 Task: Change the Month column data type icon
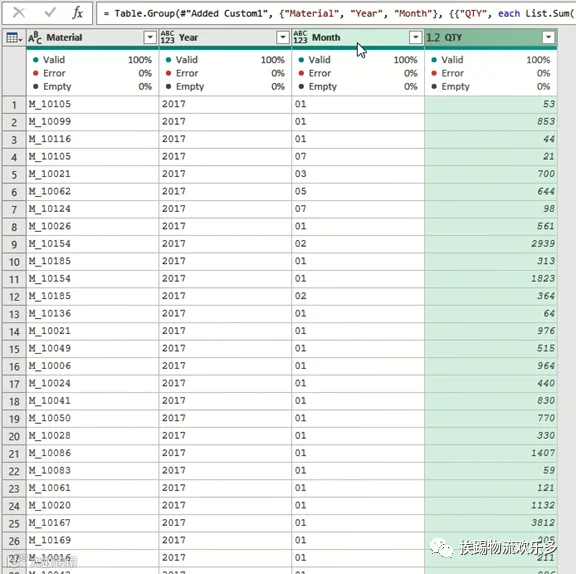300,37
